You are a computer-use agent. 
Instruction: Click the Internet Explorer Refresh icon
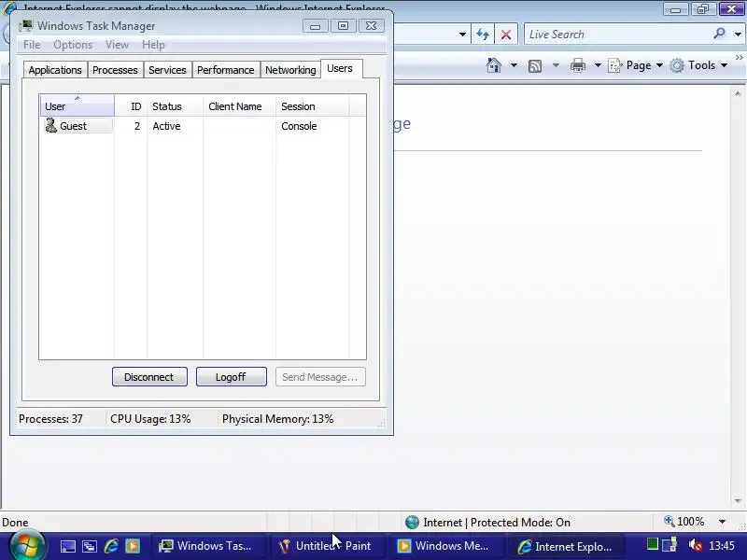tap(483, 35)
